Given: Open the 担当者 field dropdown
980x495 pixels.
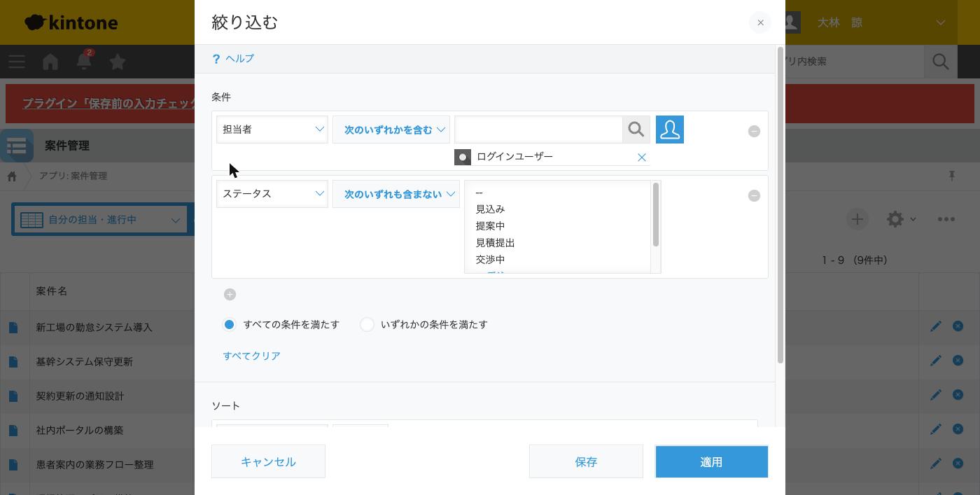Looking at the screenshot, I should point(272,130).
